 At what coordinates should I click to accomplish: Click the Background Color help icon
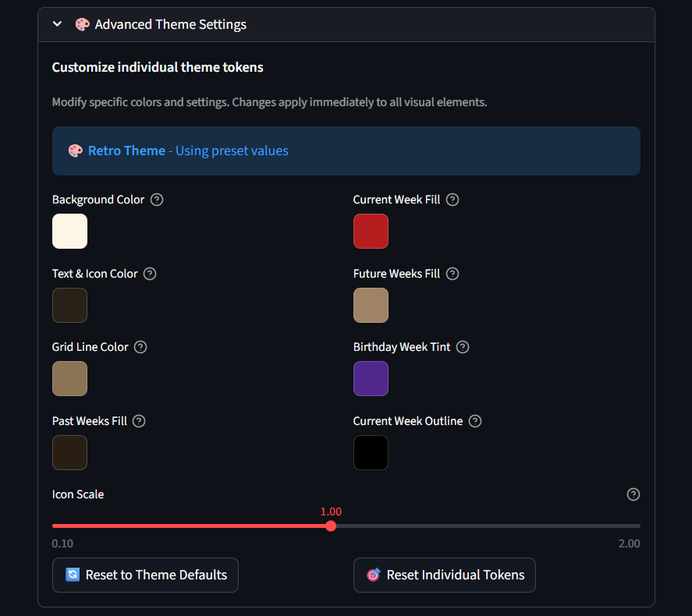(x=156, y=200)
